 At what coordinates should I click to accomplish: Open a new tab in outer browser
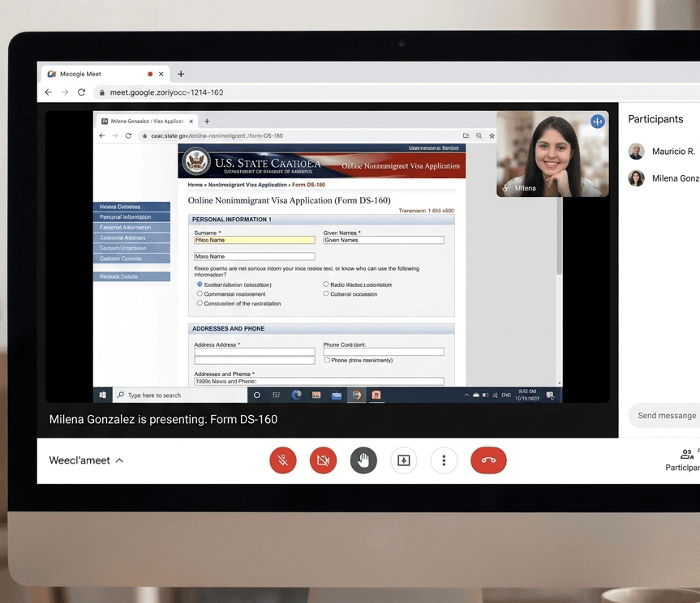pyautogui.click(x=181, y=74)
